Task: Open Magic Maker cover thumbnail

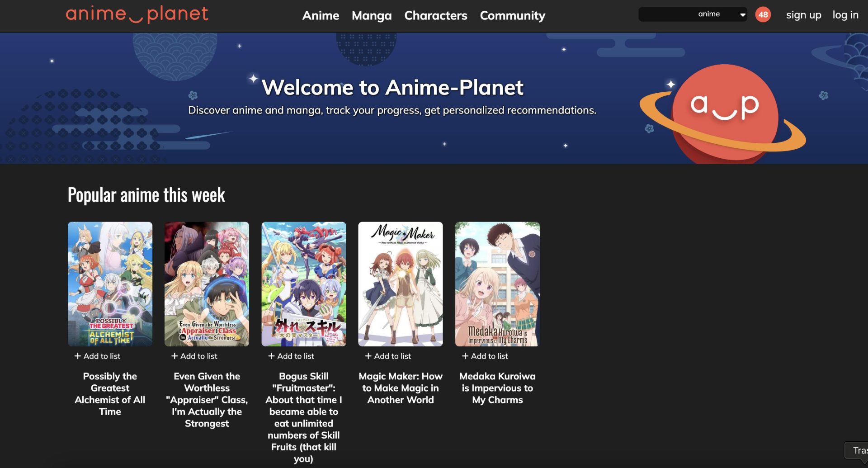Action: click(x=401, y=284)
